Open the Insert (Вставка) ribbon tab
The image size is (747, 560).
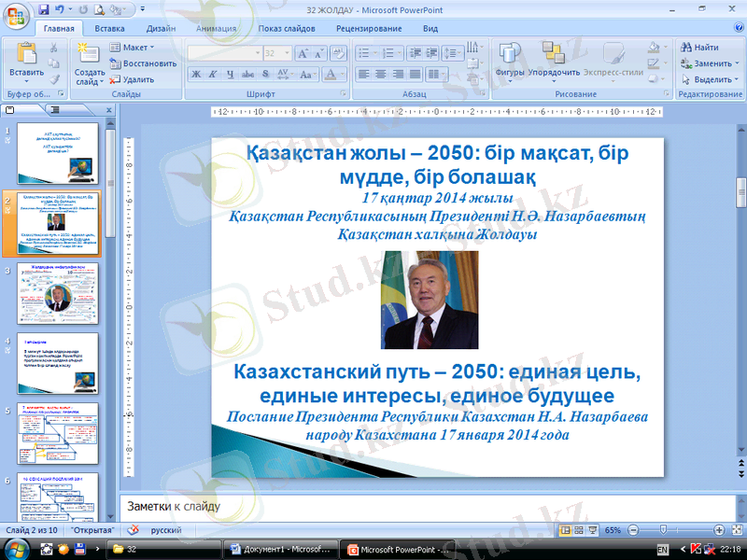click(x=109, y=29)
